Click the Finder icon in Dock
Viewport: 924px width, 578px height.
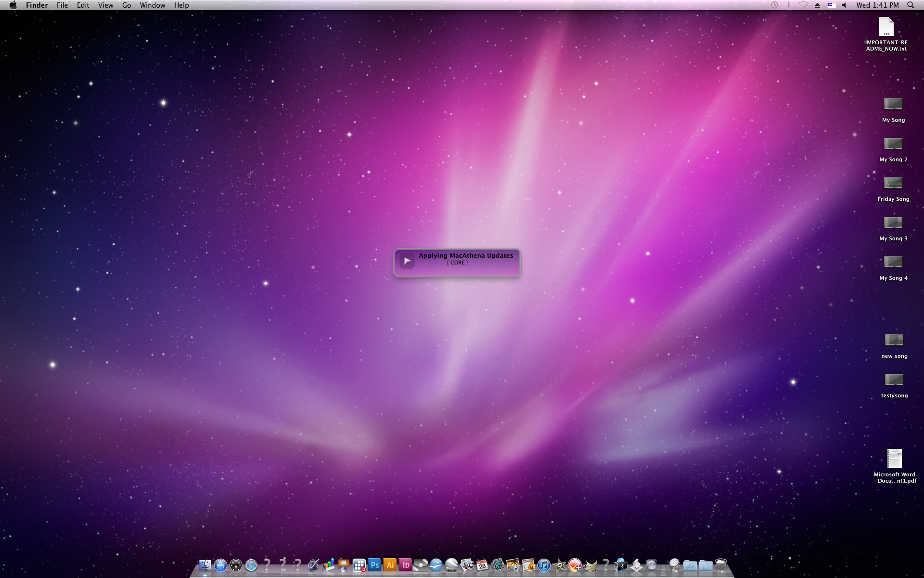click(205, 565)
